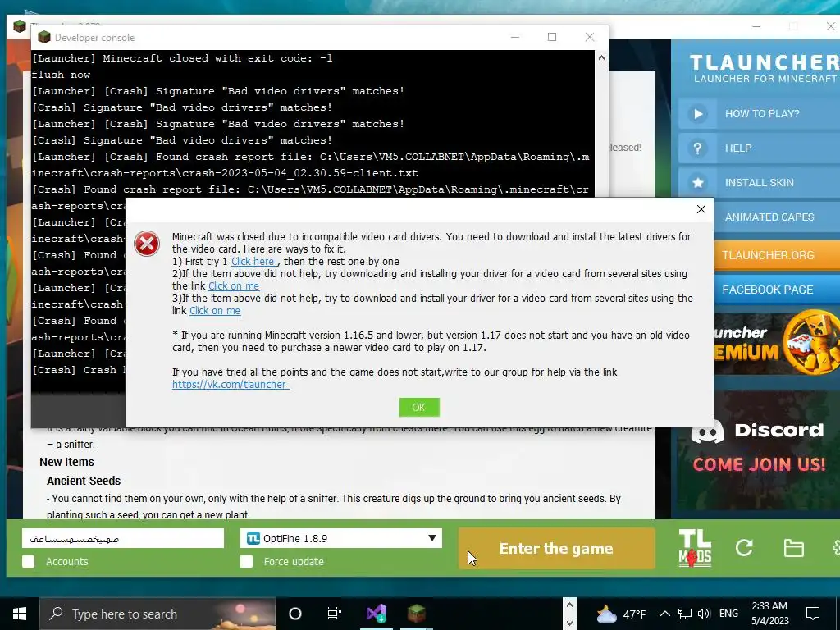Click the Developer console title bar icon
Image resolution: width=840 pixels, height=630 pixels.
pos(44,37)
